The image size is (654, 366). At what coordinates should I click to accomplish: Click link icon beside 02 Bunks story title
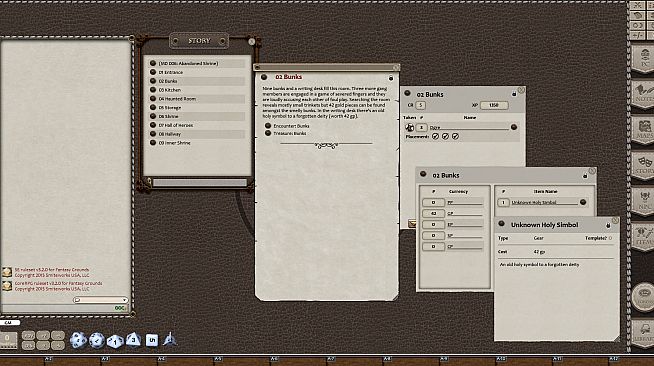[x=264, y=77]
